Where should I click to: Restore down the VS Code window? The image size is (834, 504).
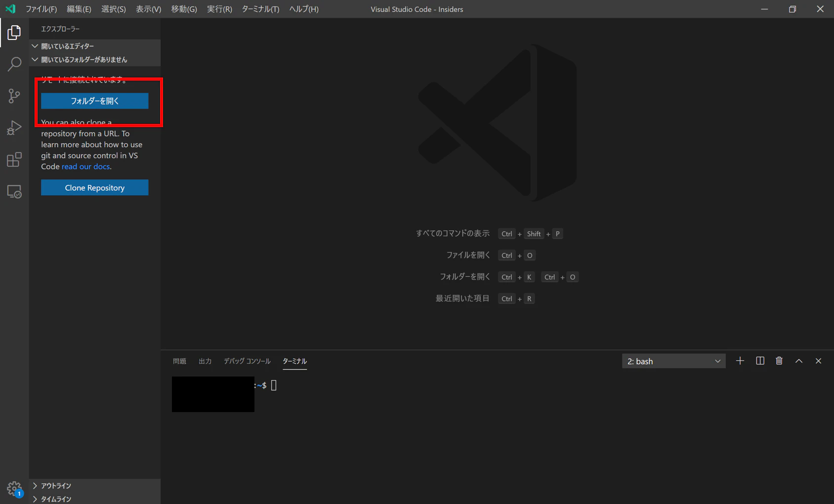pos(792,9)
